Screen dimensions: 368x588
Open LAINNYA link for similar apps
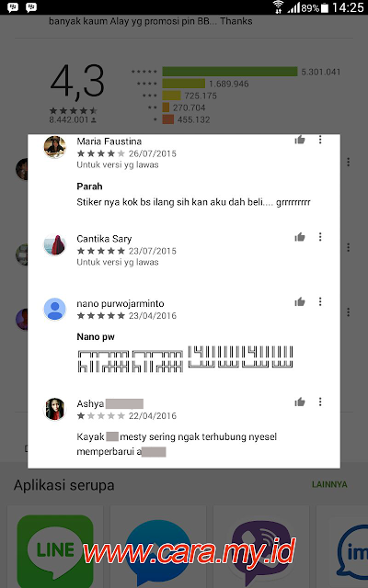[x=329, y=484]
